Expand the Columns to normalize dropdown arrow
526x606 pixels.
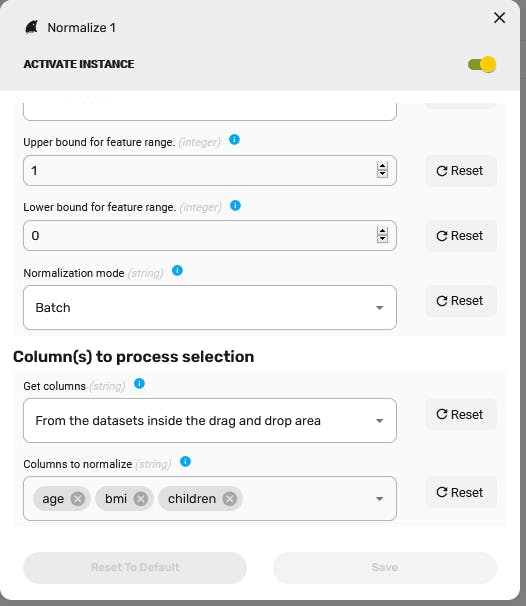point(380,499)
